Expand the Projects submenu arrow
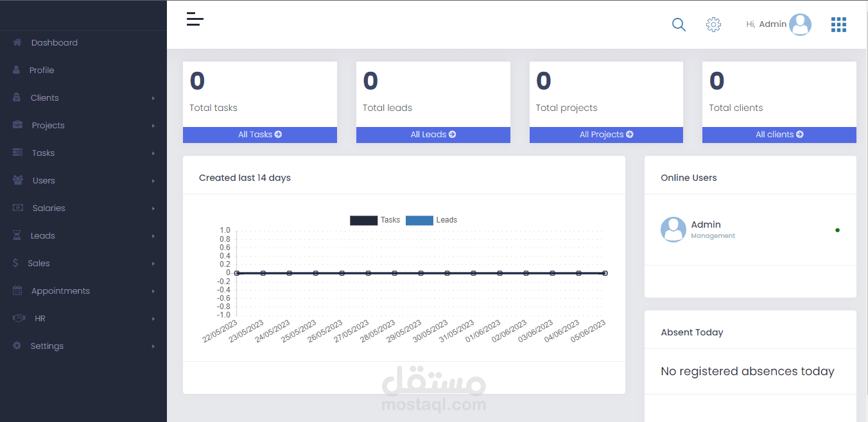This screenshot has height=422, width=868. 153,126
